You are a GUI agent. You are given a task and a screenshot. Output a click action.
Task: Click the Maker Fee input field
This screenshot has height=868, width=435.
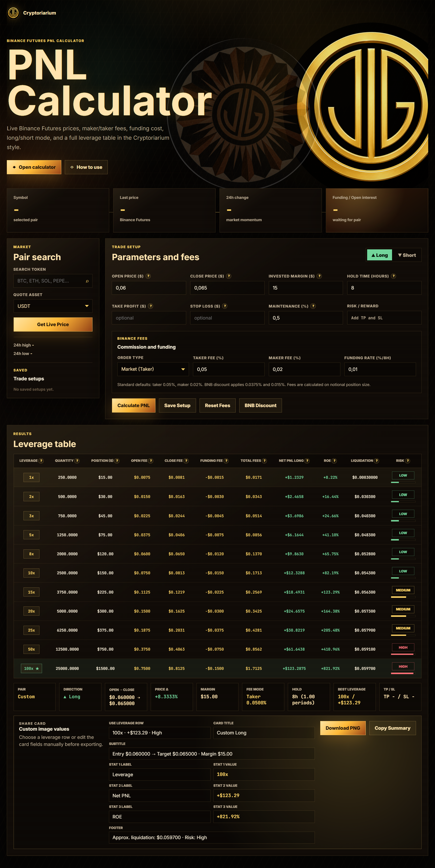(304, 369)
